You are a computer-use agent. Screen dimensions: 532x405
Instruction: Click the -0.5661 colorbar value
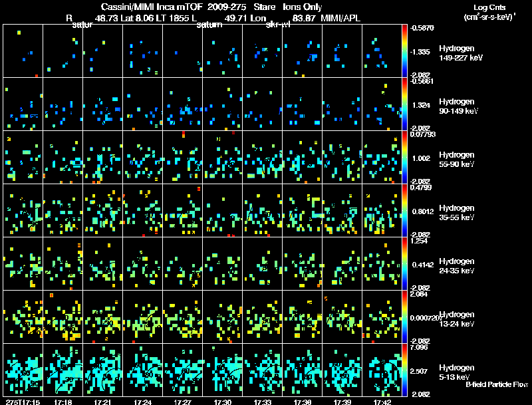422,81
